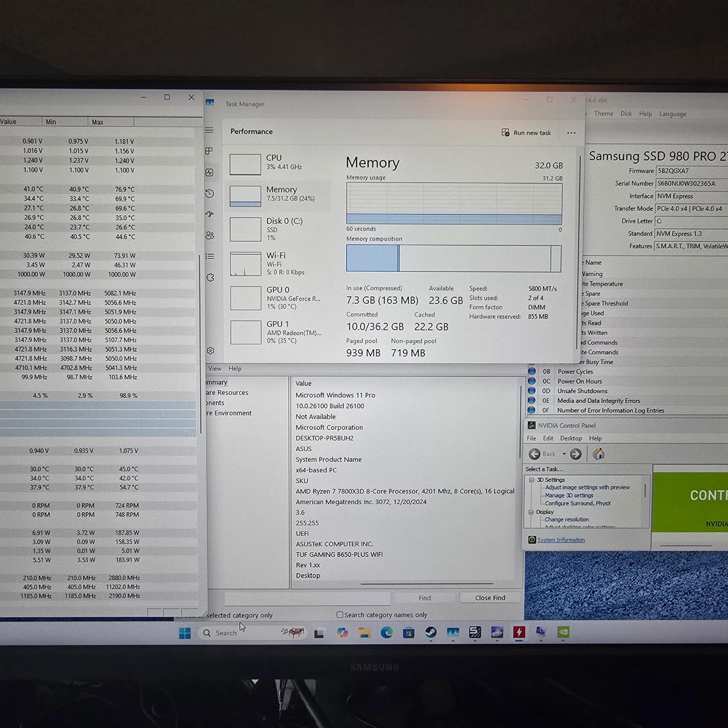This screenshot has width=728, height=728.
Task: Click the Find what input field
Action: click(307, 598)
